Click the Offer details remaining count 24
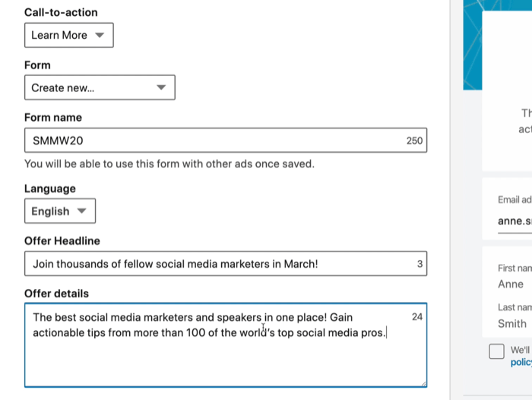This screenshot has height=400, width=532. pos(416,317)
